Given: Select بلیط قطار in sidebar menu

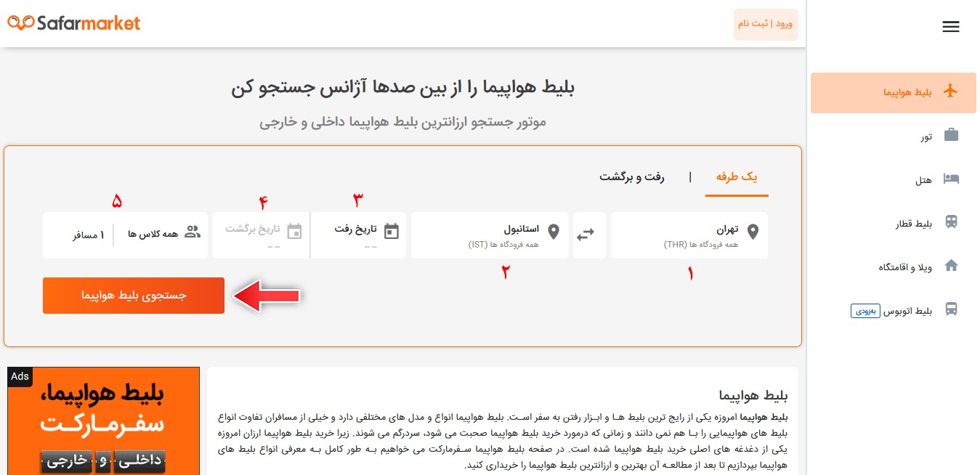Looking at the screenshot, I should pyautogui.click(x=894, y=223).
